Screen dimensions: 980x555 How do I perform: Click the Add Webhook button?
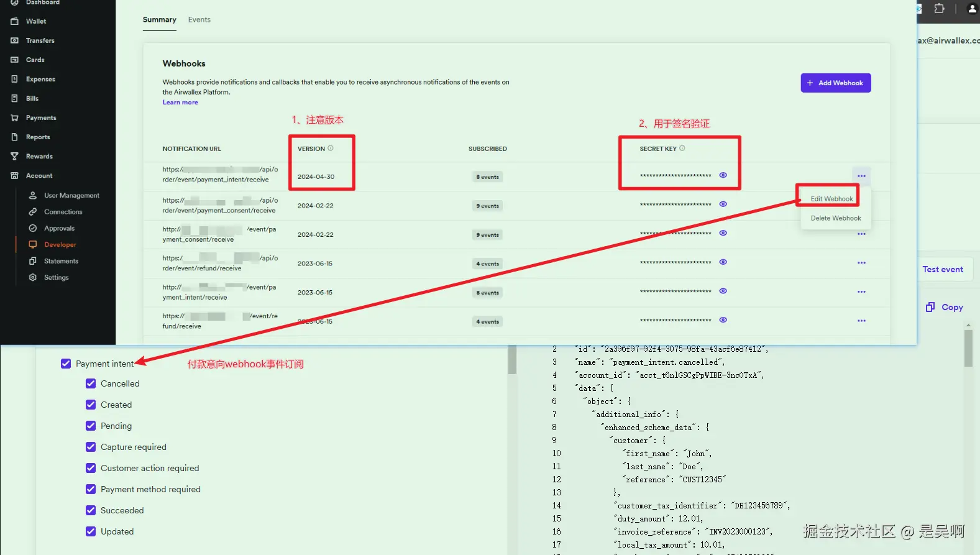tap(835, 83)
